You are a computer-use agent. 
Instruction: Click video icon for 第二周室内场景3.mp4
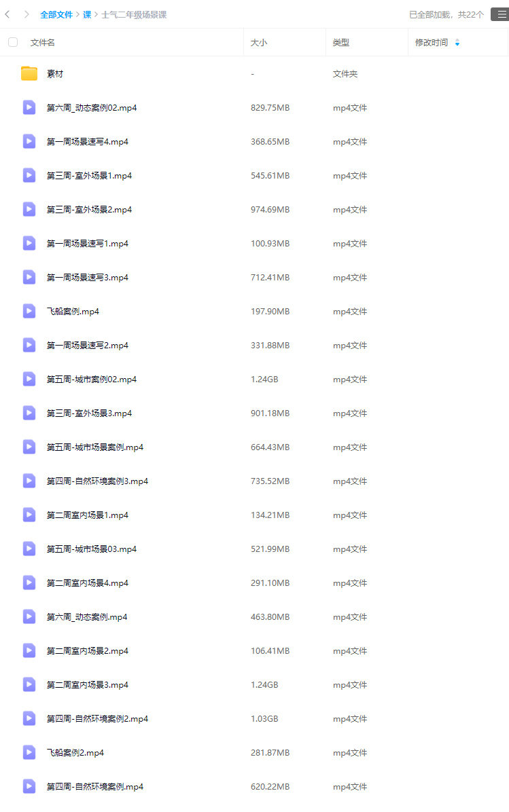[x=29, y=684]
